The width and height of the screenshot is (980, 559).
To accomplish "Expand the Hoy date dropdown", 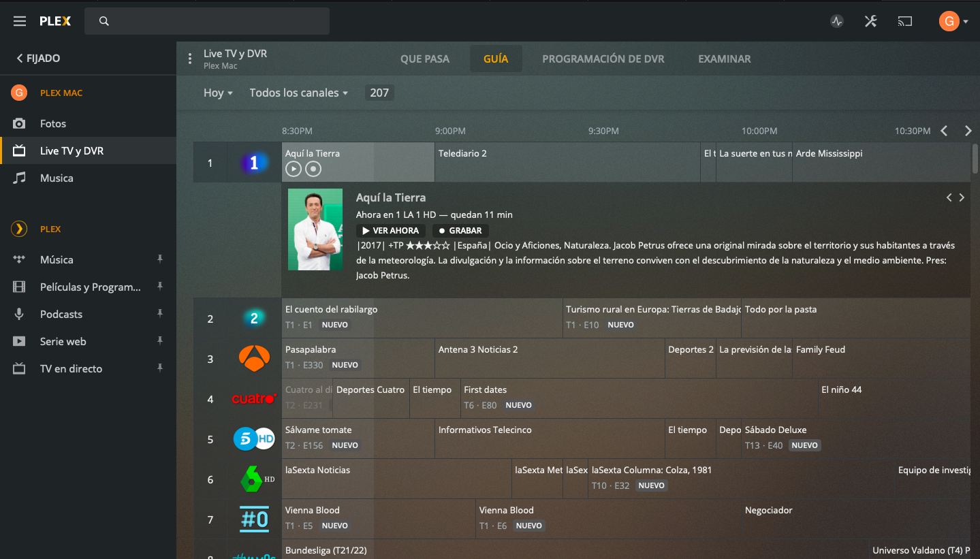I will (218, 93).
